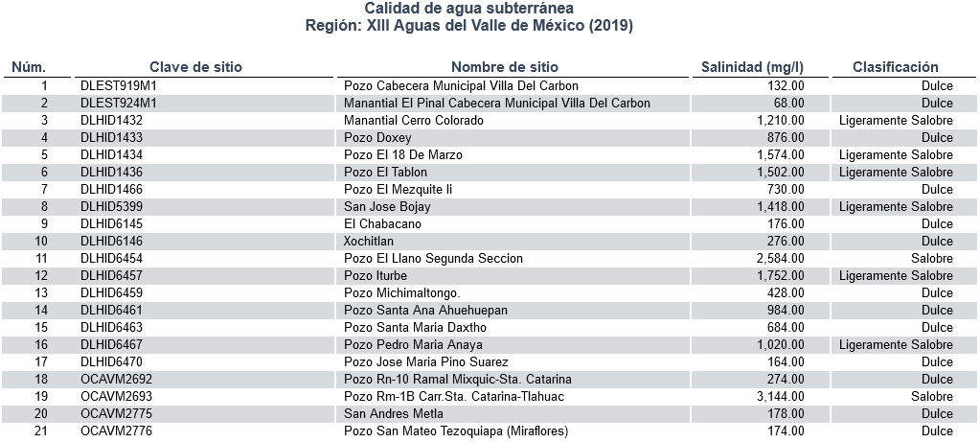The image size is (980, 442).
Task: Select site key DLEST919M1
Action: (119, 86)
